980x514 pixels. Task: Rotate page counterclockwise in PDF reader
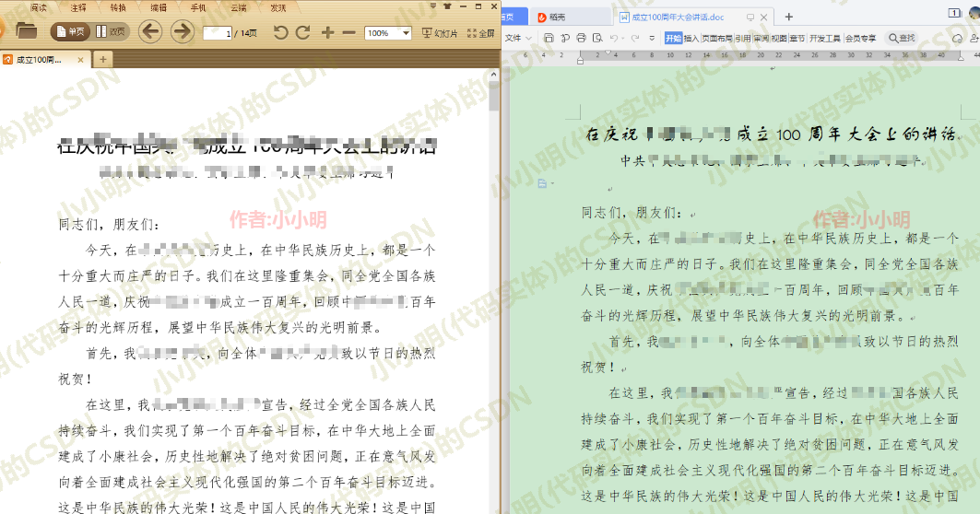click(x=280, y=32)
